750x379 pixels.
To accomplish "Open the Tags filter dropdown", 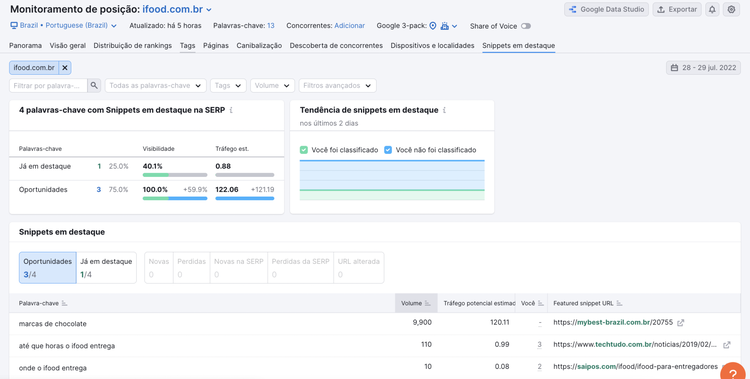I will tap(228, 86).
